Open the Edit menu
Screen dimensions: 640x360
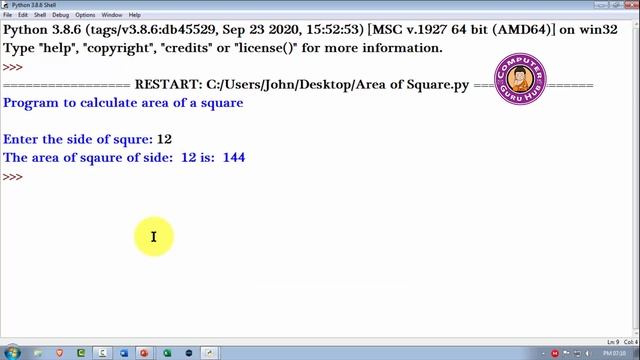click(x=23, y=15)
